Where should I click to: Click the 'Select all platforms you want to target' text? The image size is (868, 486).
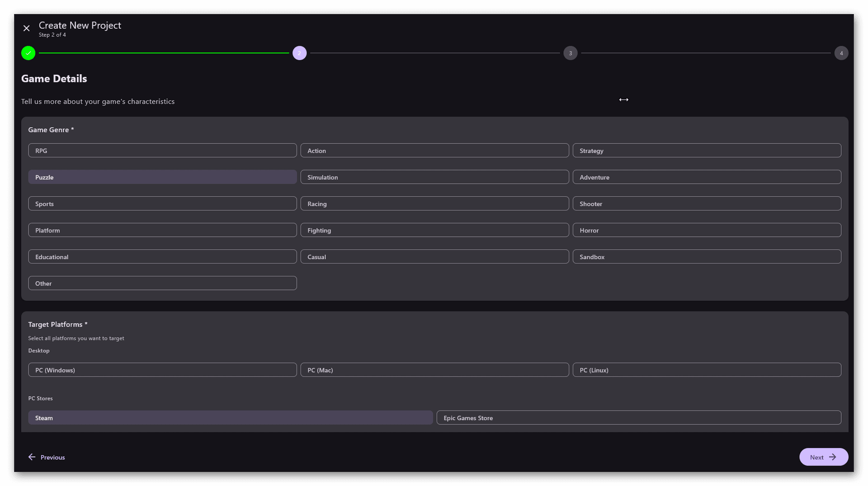76,338
